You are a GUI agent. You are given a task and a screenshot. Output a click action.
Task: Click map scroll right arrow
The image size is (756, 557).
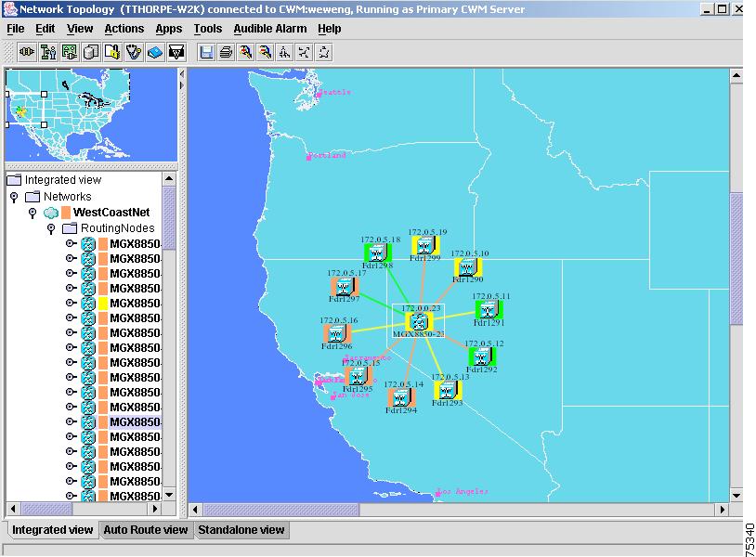point(722,510)
